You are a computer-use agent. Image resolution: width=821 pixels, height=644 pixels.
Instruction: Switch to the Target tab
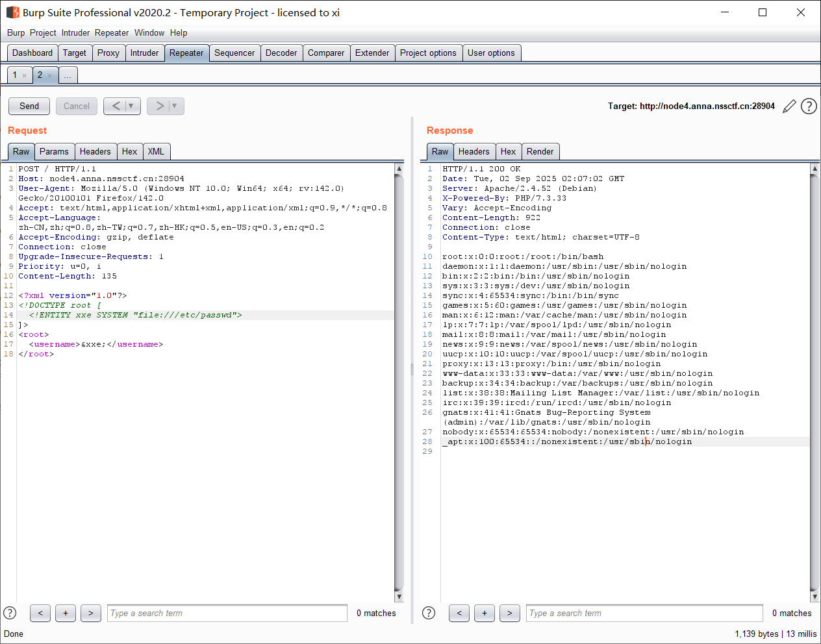(75, 53)
